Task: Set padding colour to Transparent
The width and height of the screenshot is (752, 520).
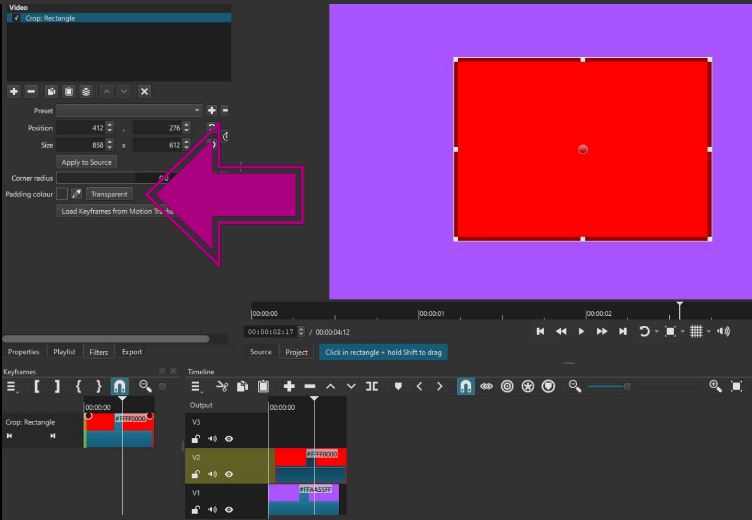Action: (x=108, y=194)
